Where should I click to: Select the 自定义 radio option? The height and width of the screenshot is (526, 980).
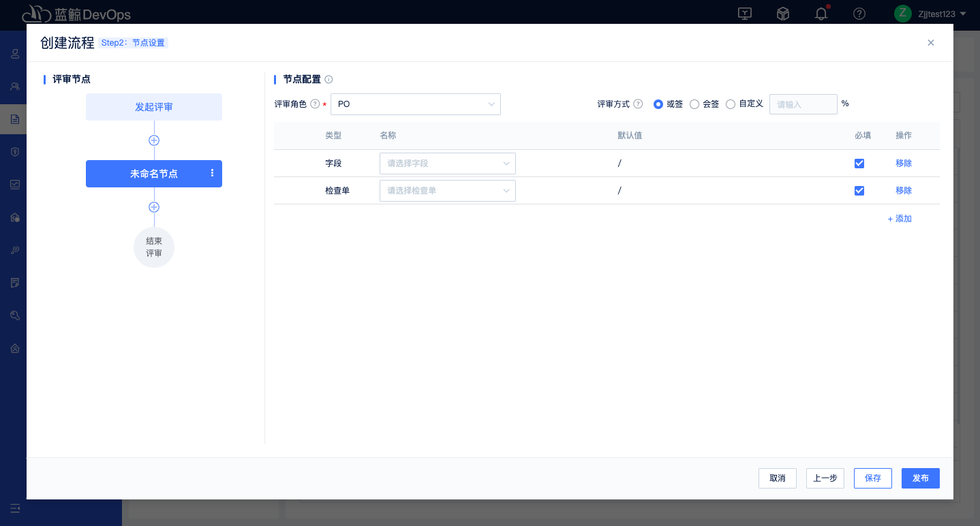(731, 104)
